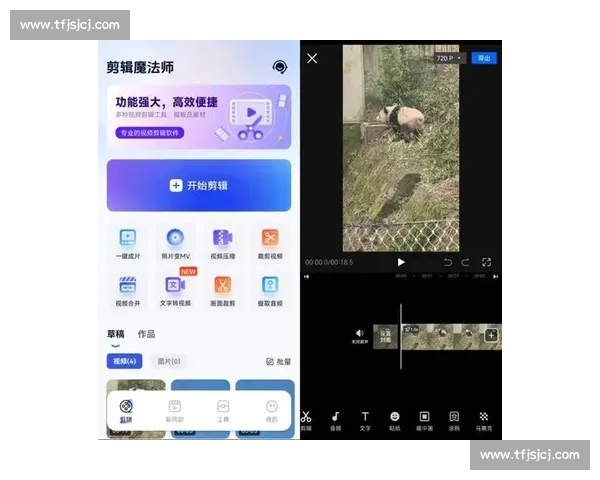Go to the 剪同款 templates navigation tab

click(174, 411)
